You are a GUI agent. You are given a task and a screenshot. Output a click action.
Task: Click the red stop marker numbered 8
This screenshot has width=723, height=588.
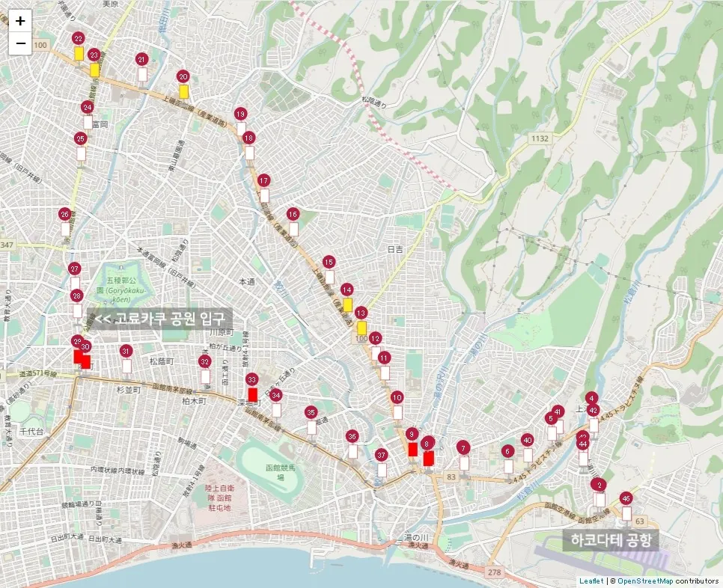coord(428,459)
